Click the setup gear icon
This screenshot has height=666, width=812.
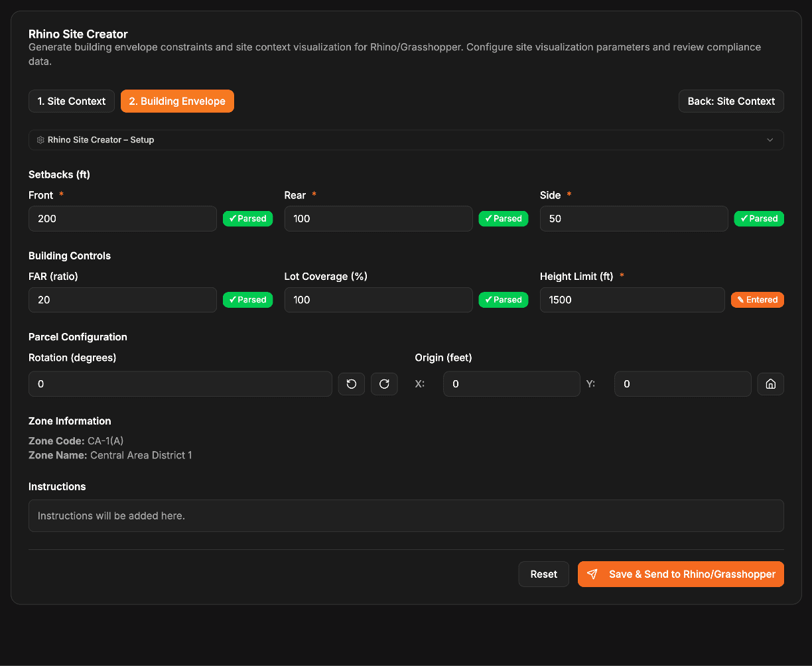point(40,140)
